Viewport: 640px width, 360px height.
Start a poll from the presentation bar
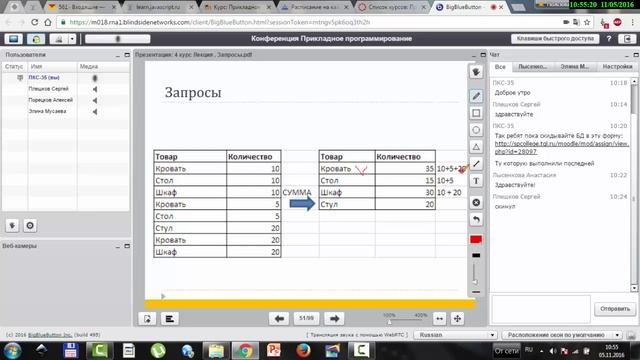(x=169, y=319)
